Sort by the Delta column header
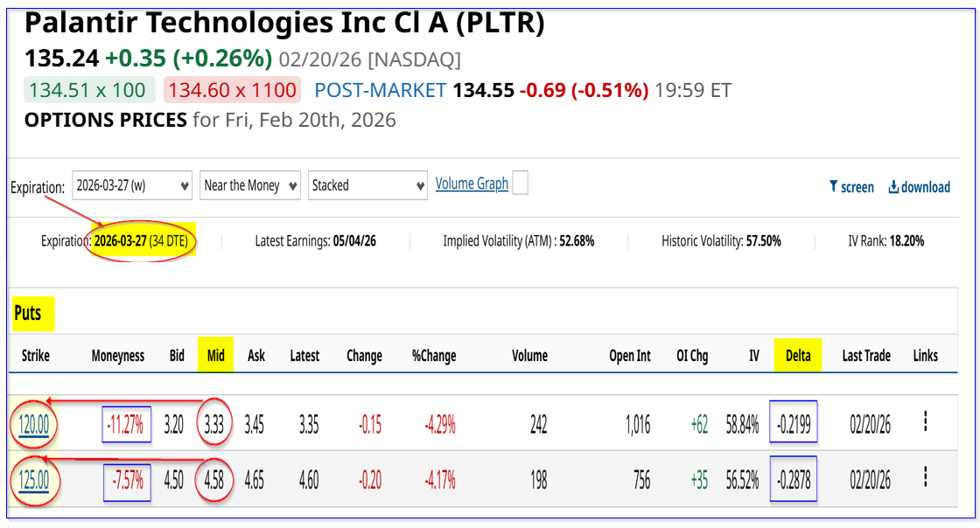Image resolution: width=980 pixels, height=528 pixels. coord(798,356)
